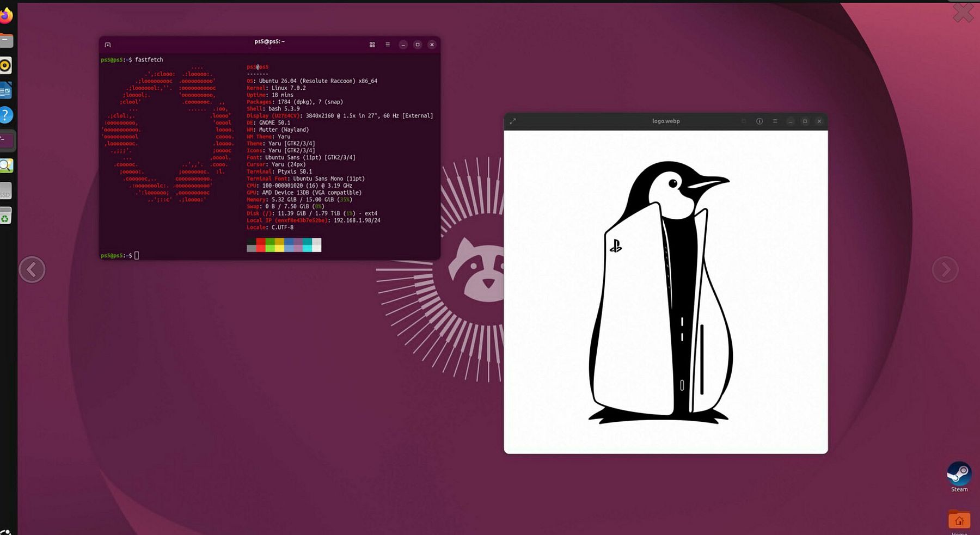Show image properties info in viewer
The width and height of the screenshot is (980, 535).
point(759,121)
